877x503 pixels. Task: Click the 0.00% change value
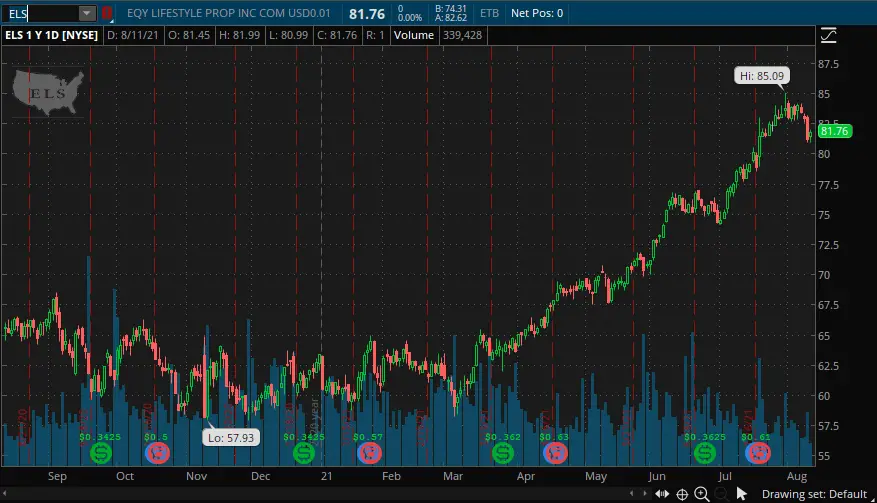click(410, 18)
